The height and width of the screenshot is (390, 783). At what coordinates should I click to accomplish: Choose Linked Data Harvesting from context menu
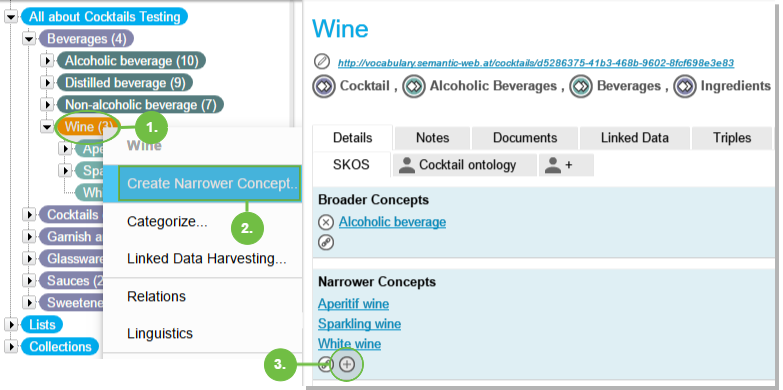[x=206, y=259]
